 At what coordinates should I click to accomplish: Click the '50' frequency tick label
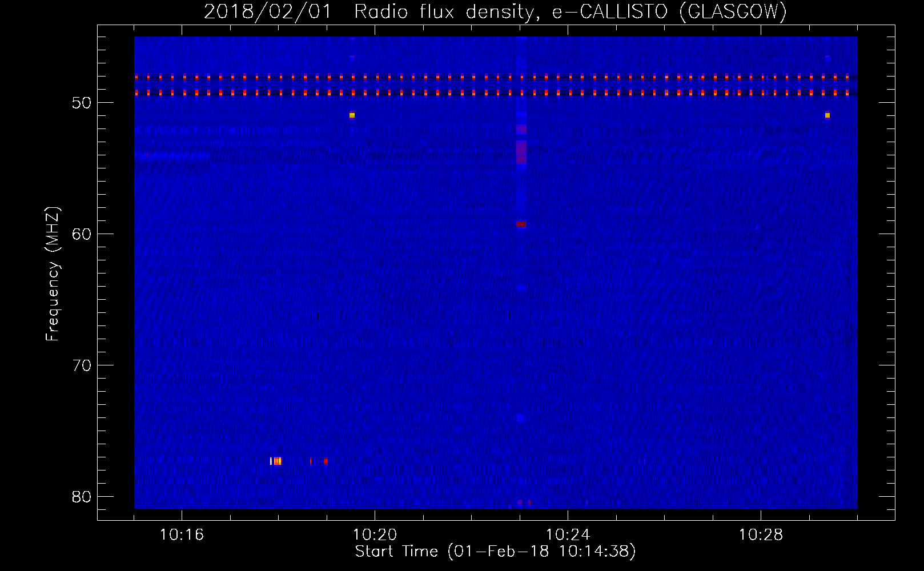(x=82, y=103)
